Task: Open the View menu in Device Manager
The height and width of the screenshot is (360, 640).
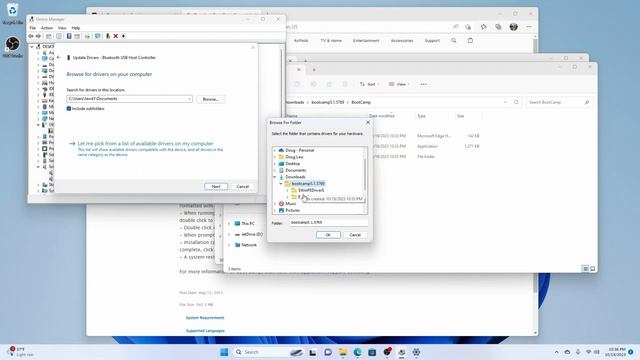Action: click(62, 28)
